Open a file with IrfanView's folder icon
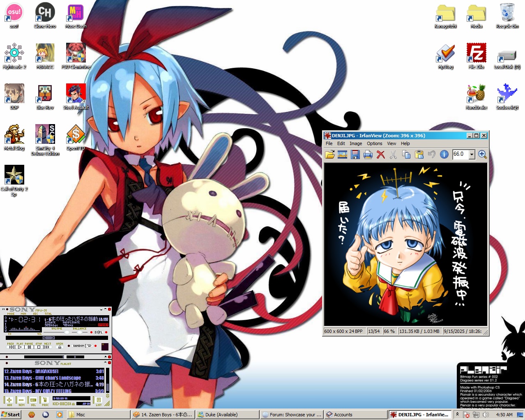The width and height of the screenshot is (525, 420). (x=329, y=154)
